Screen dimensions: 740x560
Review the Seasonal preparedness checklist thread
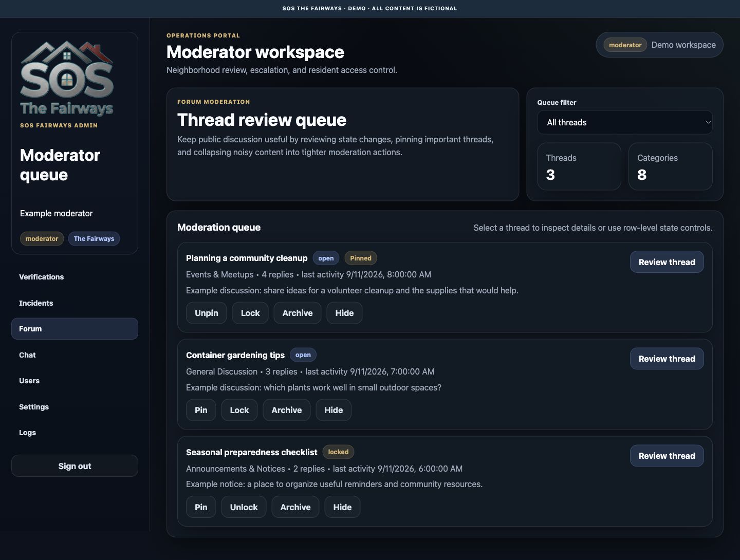[x=667, y=456]
